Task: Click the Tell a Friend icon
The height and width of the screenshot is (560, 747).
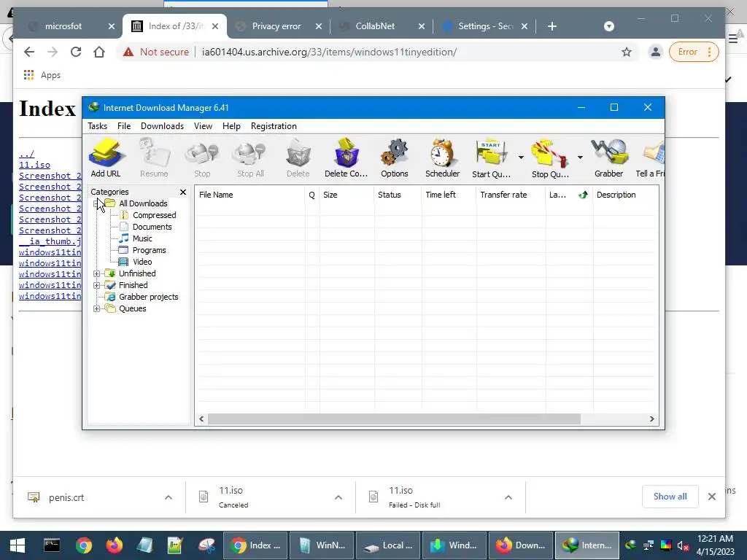Action: point(651,157)
